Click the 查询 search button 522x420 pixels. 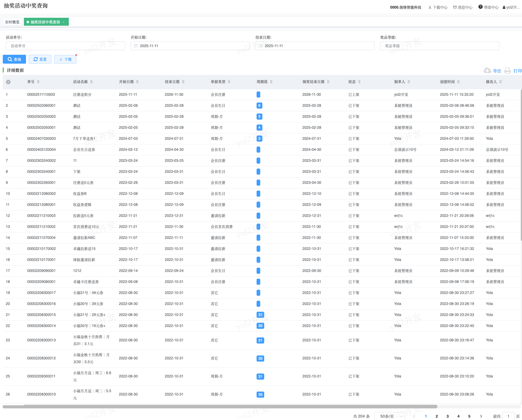pos(14,59)
